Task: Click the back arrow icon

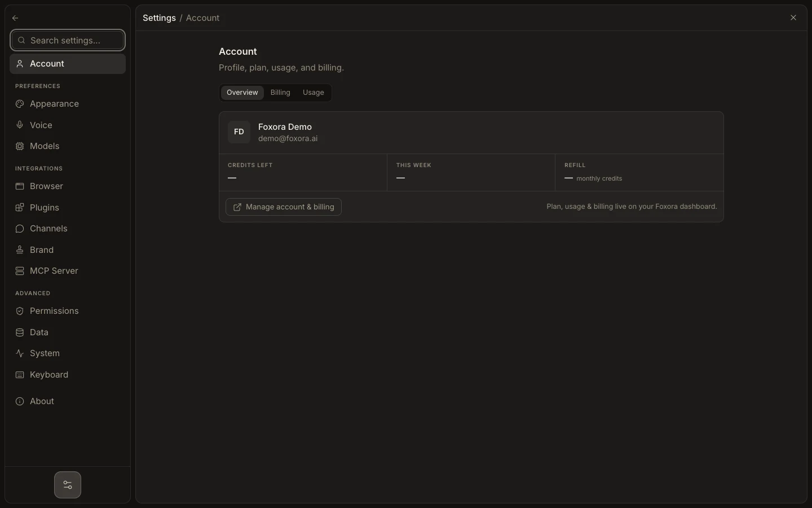Action: [x=15, y=18]
